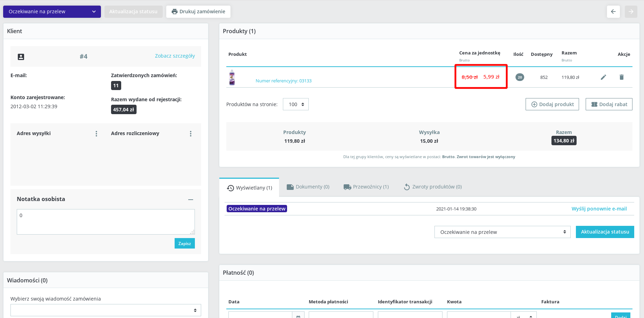644x318 pixels.
Task: Navigate to next order with right arrow
Action: click(631, 12)
